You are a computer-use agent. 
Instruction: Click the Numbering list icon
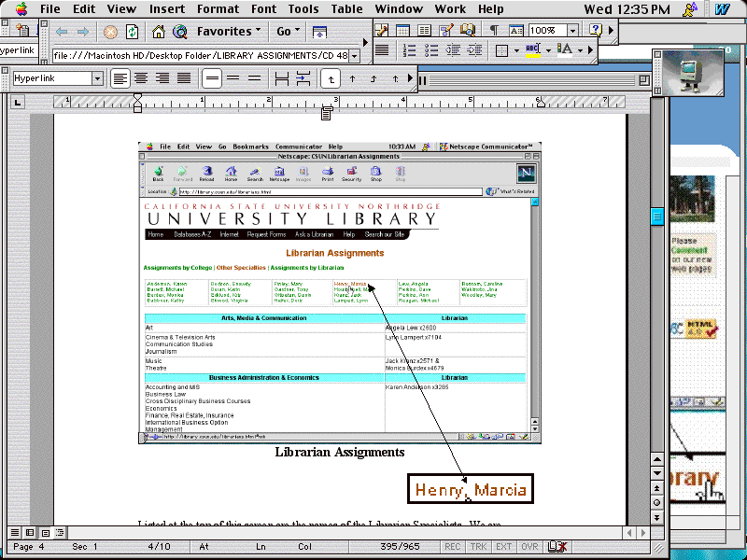pos(409,50)
